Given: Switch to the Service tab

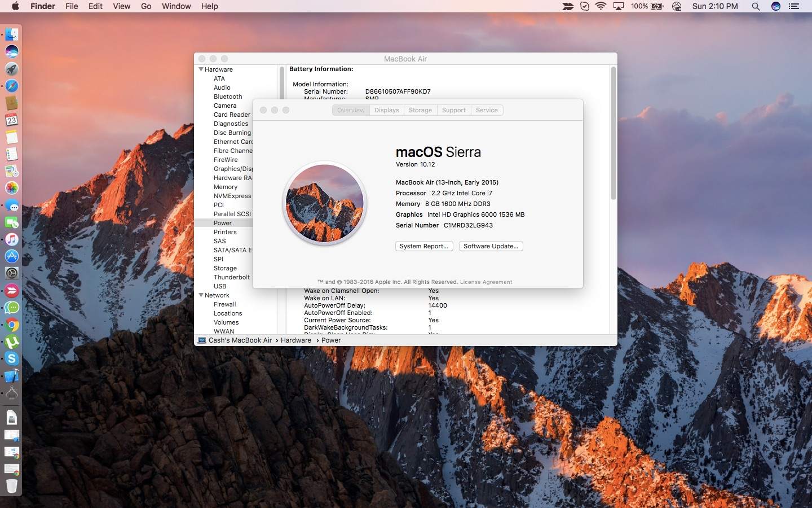Looking at the screenshot, I should [x=487, y=110].
